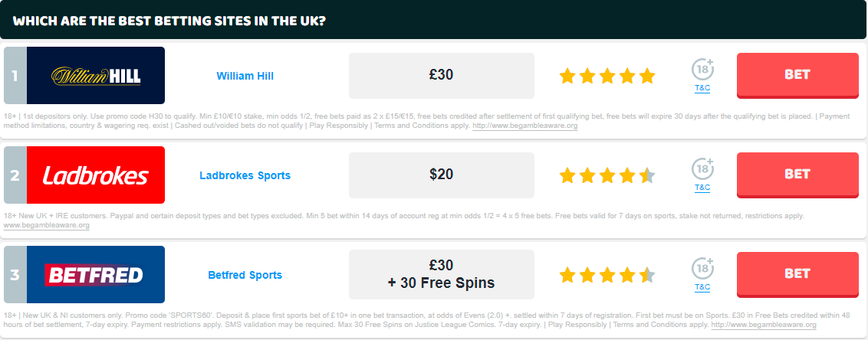Click the Betfred star rating
868x340 pixels.
point(607,275)
